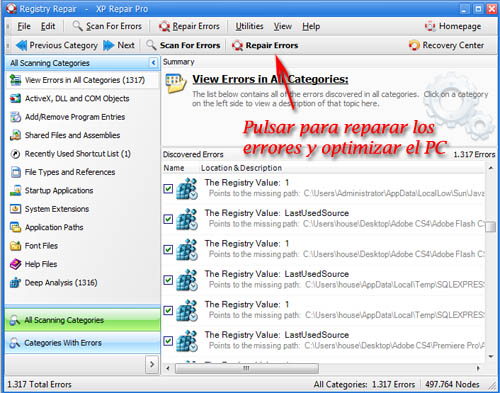Click the Next category arrow icon
Screen dimensions: 500x393
click(x=109, y=45)
